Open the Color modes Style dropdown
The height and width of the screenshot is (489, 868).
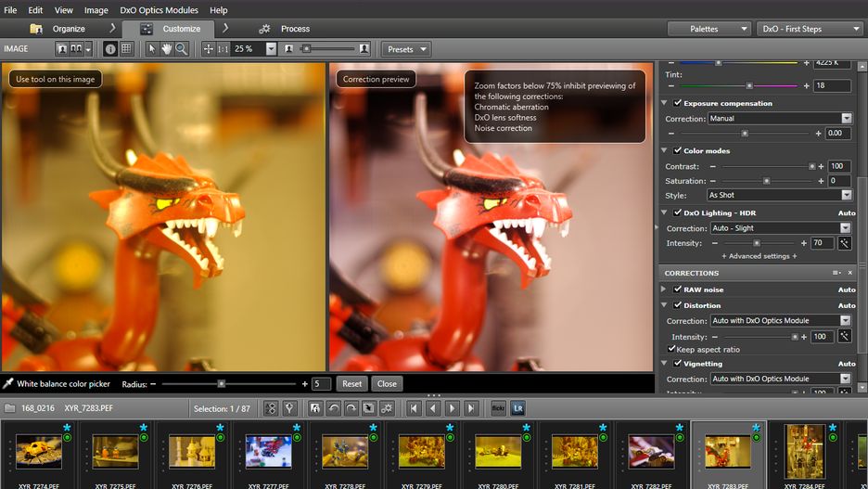point(779,196)
